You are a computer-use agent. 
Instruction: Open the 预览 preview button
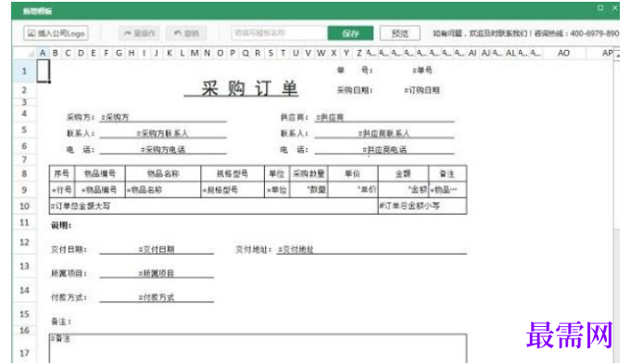pos(400,33)
